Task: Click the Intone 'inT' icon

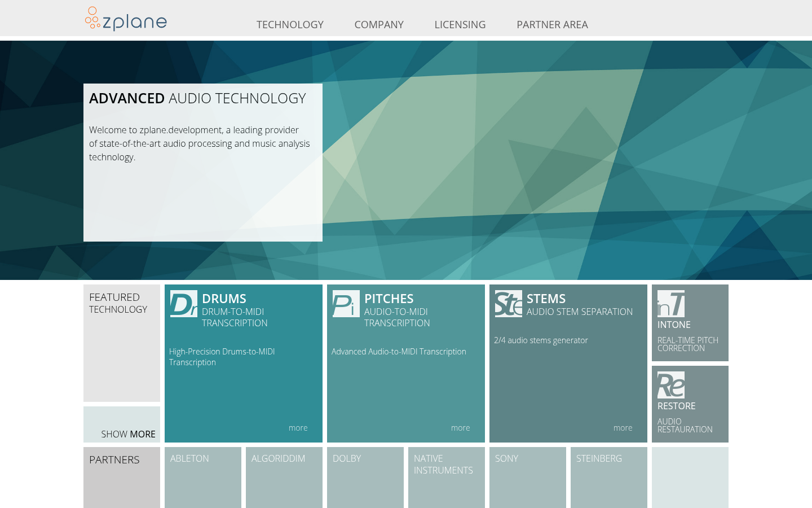Action: click(x=671, y=304)
